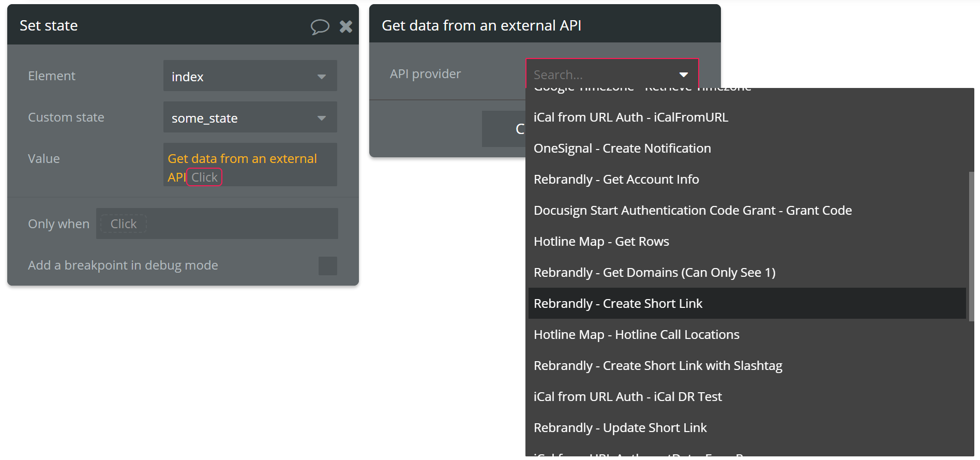Click the API provider dropdown arrow
Image resolution: width=980 pixels, height=460 pixels.
click(684, 75)
